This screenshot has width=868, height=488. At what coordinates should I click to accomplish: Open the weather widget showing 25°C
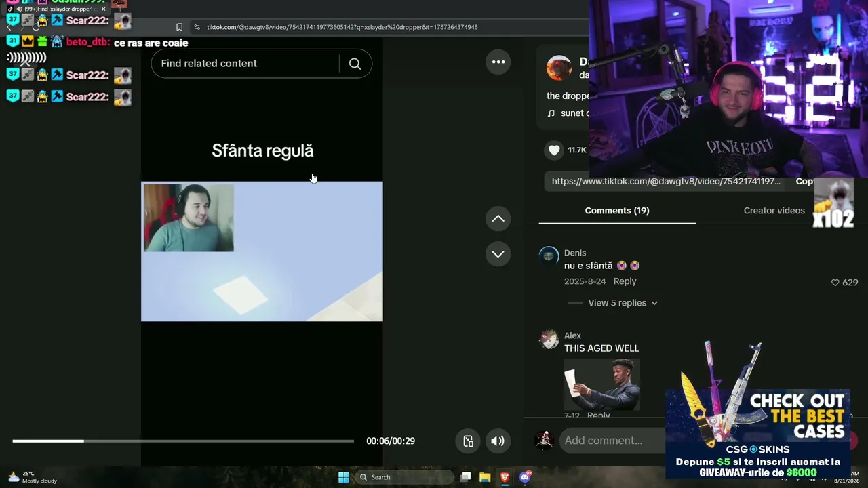[31, 477]
